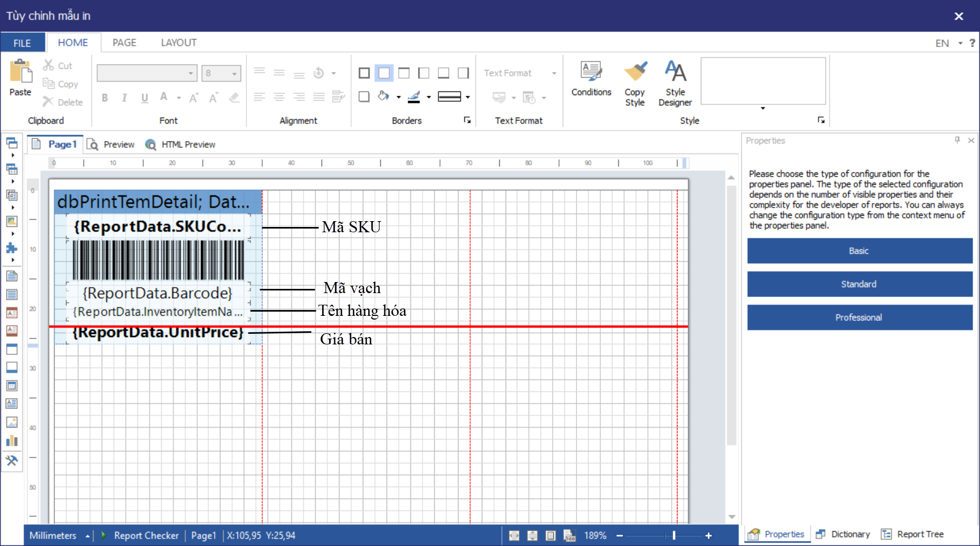This screenshot has height=546, width=980.
Task: Click the tools icon at toolbox bottom
Action: [x=12, y=461]
